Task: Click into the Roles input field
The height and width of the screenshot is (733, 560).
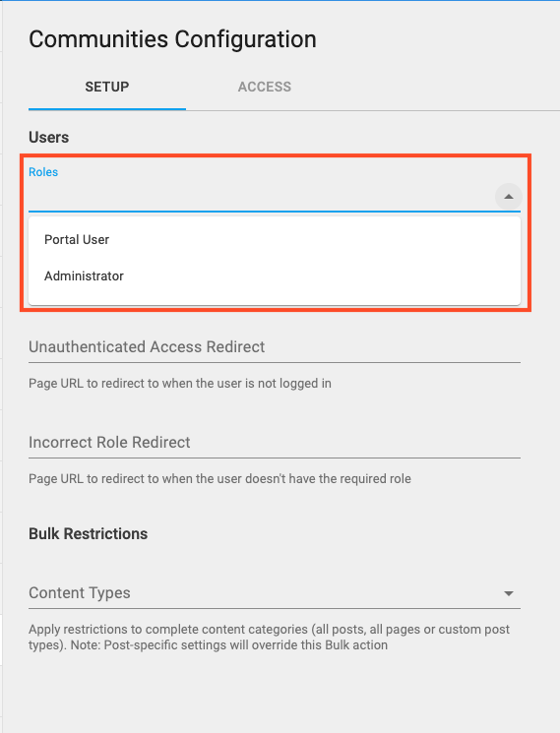Action: (x=261, y=197)
